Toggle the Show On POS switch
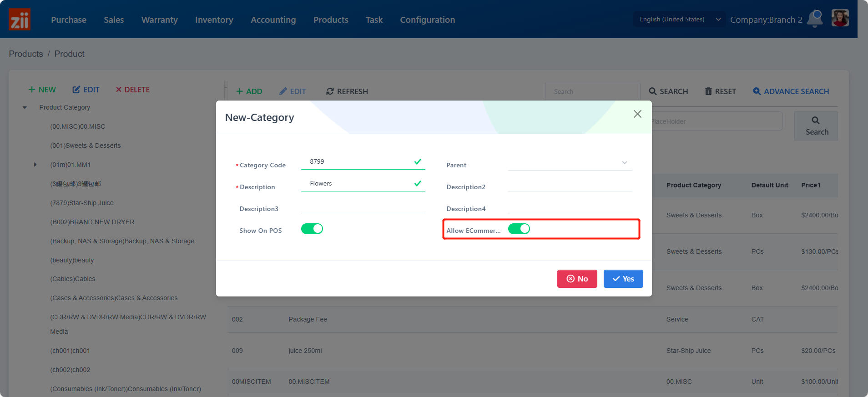Image resolution: width=868 pixels, height=397 pixels. click(x=312, y=229)
